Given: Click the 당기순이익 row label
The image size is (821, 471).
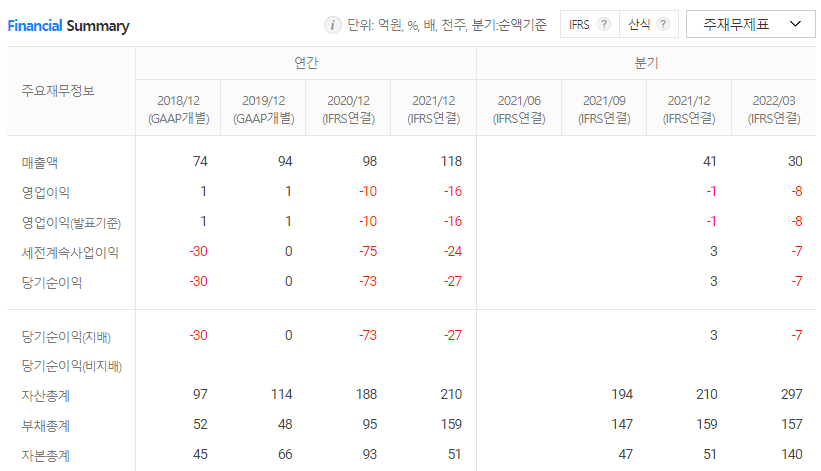Looking at the screenshot, I should [x=52, y=283].
